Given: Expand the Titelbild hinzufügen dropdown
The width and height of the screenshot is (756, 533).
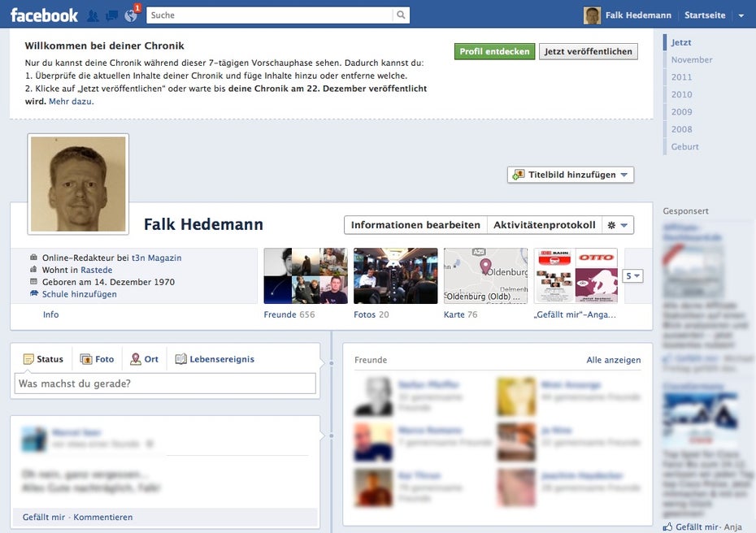Looking at the screenshot, I should [623, 175].
